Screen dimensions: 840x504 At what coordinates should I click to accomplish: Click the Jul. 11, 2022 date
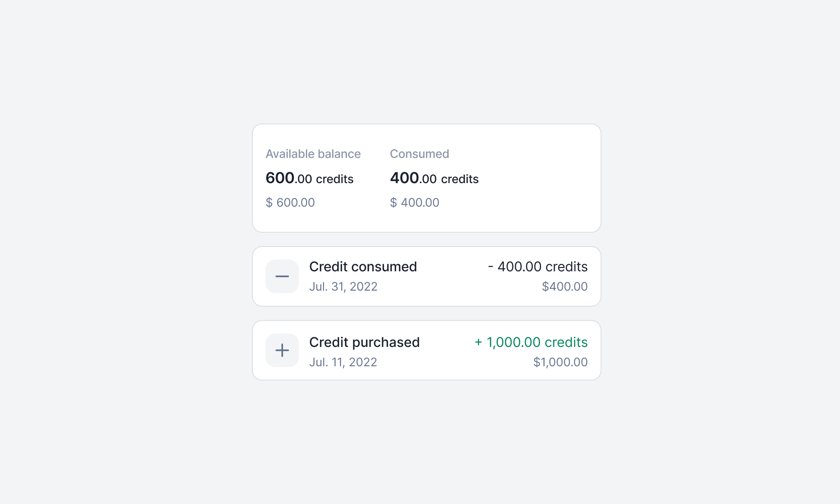point(343,362)
